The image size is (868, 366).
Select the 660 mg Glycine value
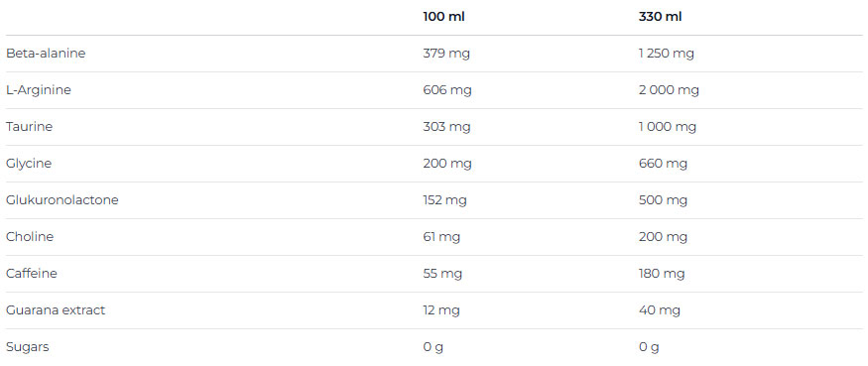[663, 164]
